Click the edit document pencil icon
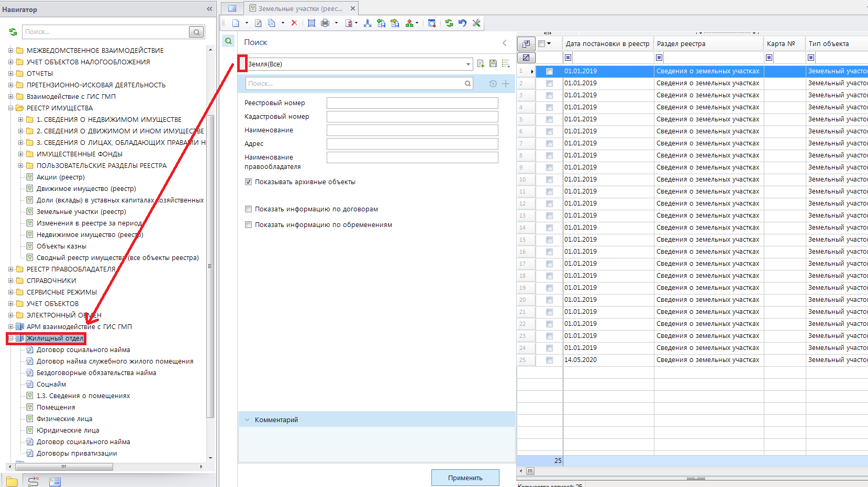This screenshot has height=487, width=868. tap(258, 23)
